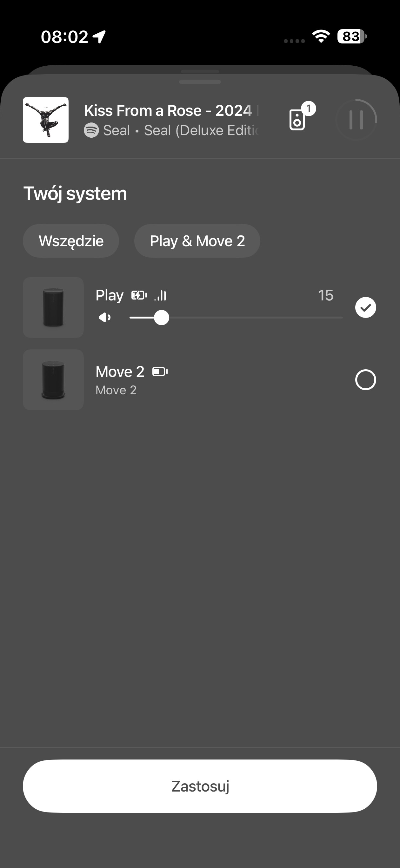Tap the Spotify logo beside Seal
The width and height of the screenshot is (400, 868).
pyautogui.click(x=91, y=130)
